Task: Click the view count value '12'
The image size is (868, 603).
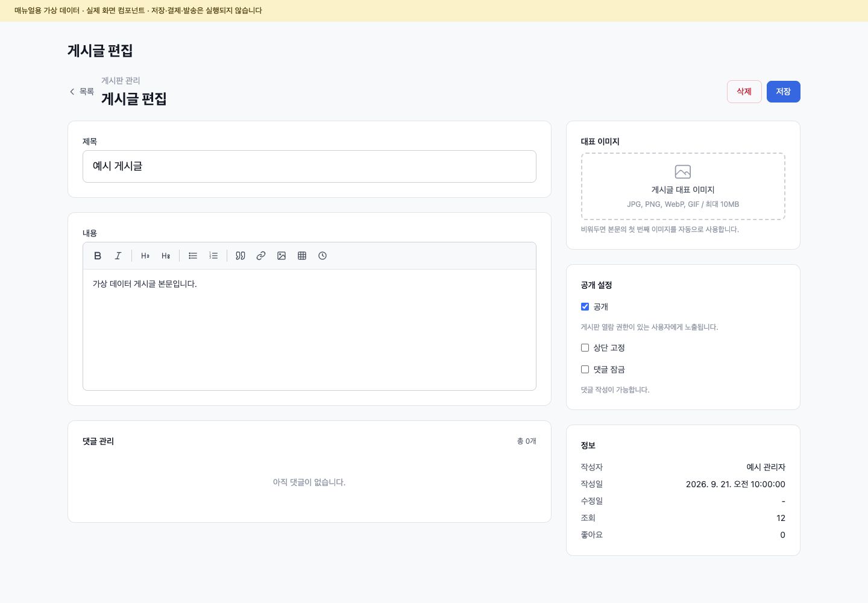Action: [781, 518]
